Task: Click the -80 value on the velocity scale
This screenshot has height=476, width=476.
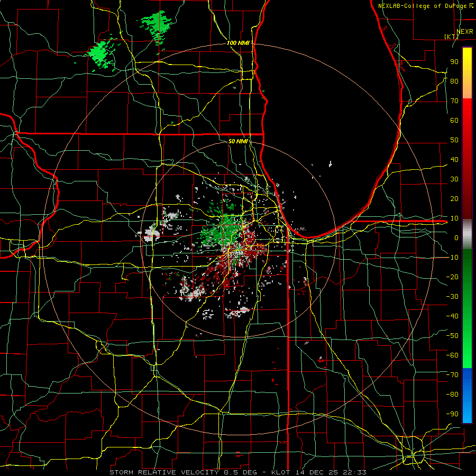Action: [453, 395]
